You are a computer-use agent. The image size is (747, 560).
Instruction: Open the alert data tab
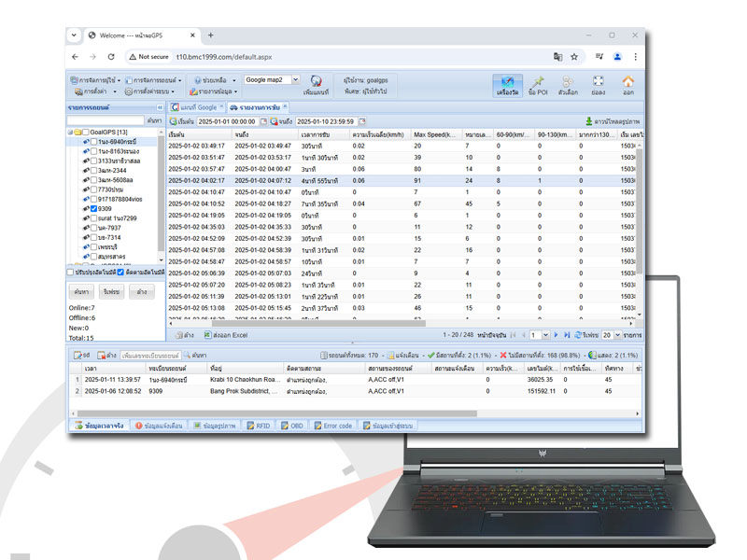(x=159, y=426)
